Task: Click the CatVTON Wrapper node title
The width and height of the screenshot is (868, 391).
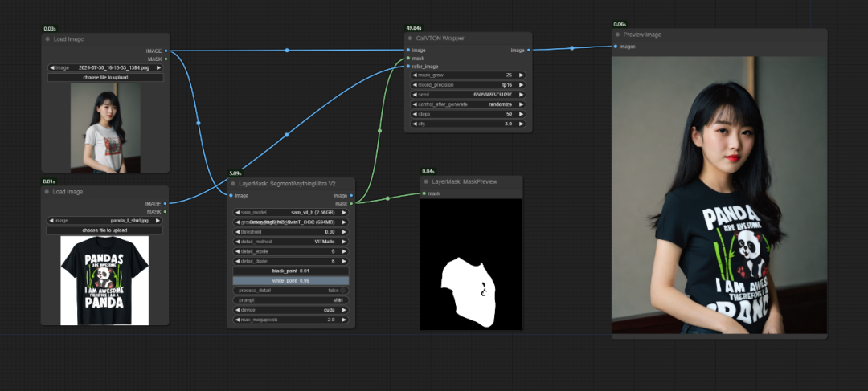Action: 440,39
